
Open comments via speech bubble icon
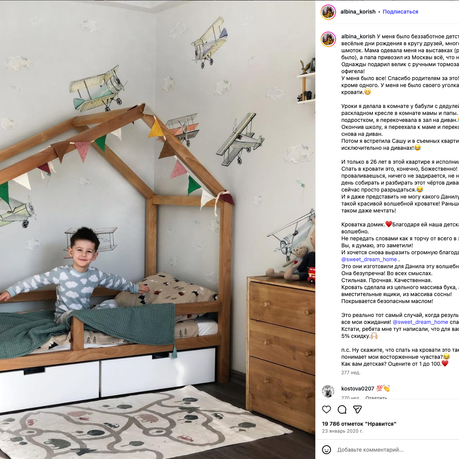click(342, 409)
